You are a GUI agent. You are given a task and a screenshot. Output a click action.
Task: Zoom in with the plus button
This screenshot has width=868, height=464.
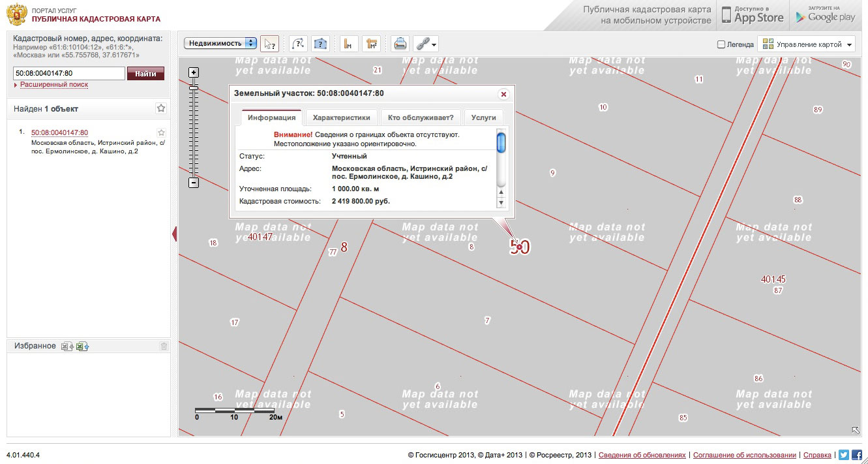[x=193, y=72]
